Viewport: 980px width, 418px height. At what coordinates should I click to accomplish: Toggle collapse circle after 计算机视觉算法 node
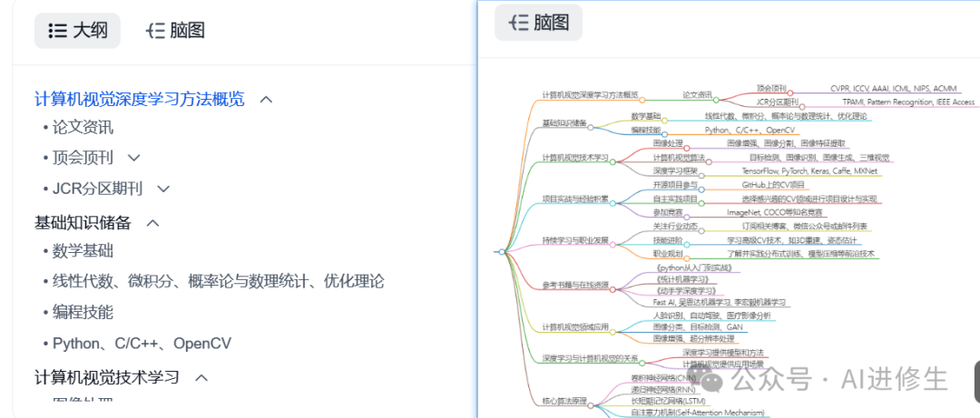pos(708,161)
